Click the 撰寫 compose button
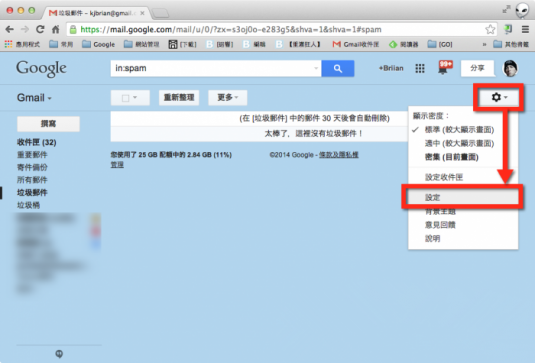Viewport: 535px width, 363px height. [48, 124]
